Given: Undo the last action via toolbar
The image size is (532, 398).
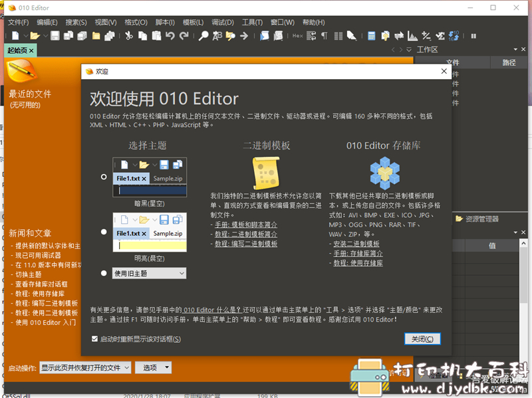Looking at the screenshot, I should (x=170, y=36).
